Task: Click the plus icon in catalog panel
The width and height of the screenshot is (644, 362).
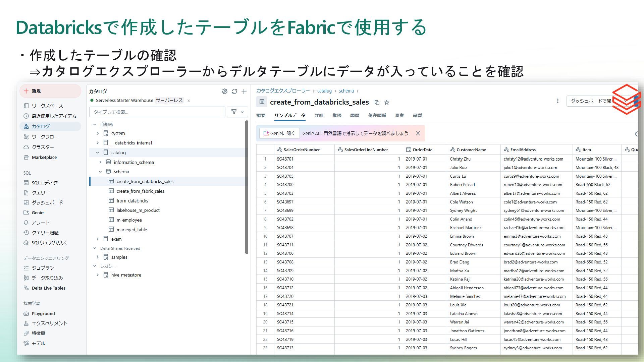Action: (x=244, y=91)
